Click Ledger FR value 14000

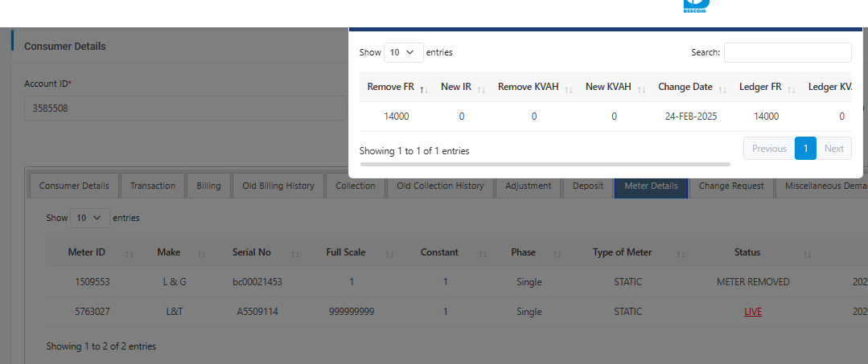(x=766, y=117)
